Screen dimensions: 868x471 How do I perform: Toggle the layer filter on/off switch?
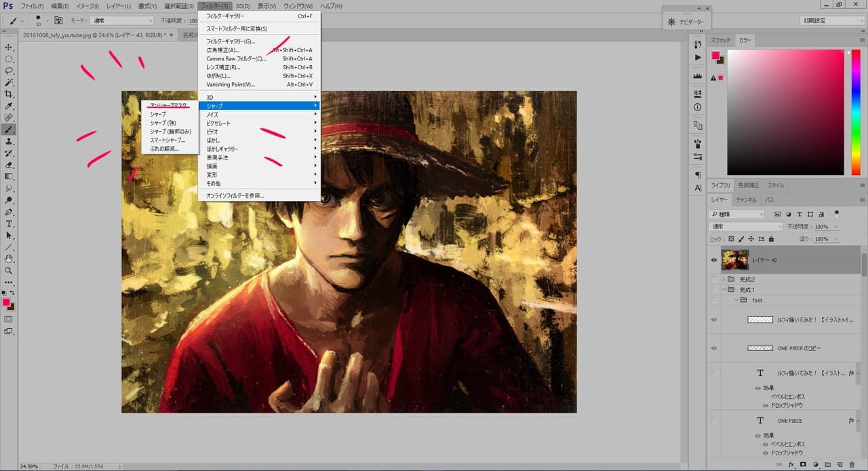pos(837,213)
